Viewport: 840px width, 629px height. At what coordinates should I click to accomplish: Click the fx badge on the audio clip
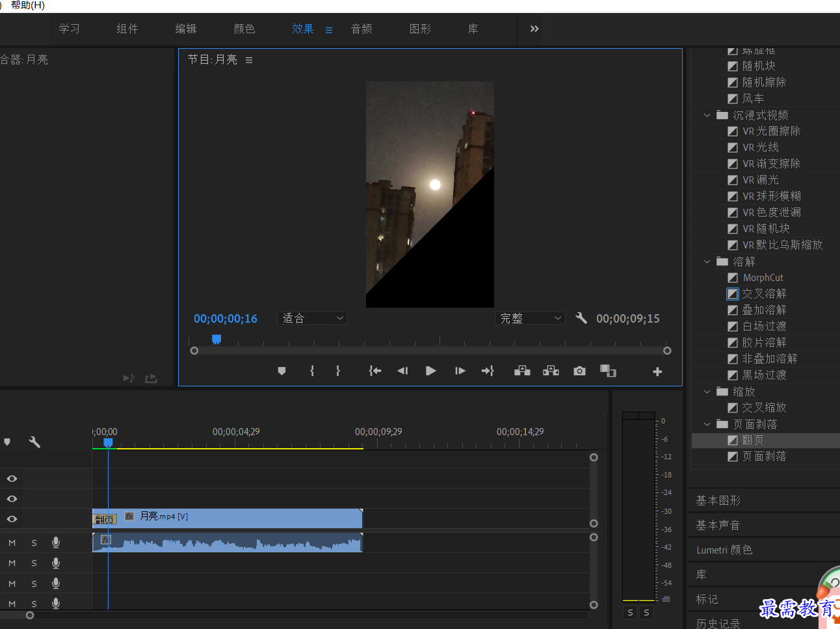[106, 540]
